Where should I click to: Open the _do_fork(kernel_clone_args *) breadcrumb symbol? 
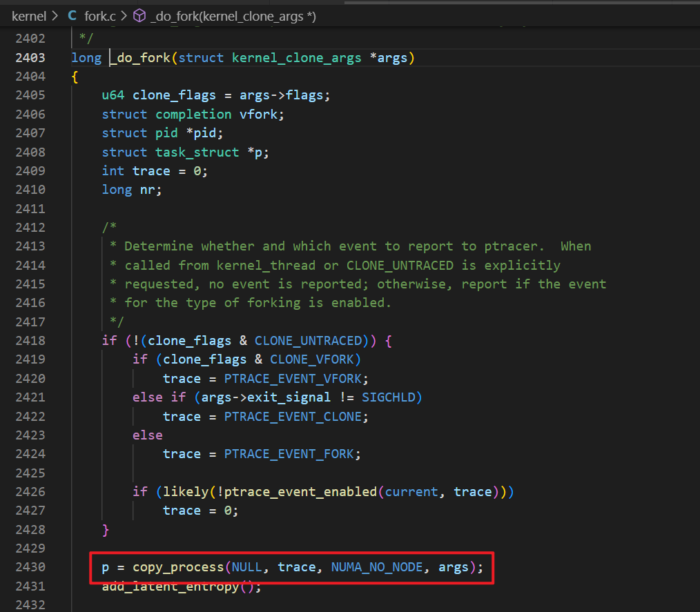pos(233,17)
